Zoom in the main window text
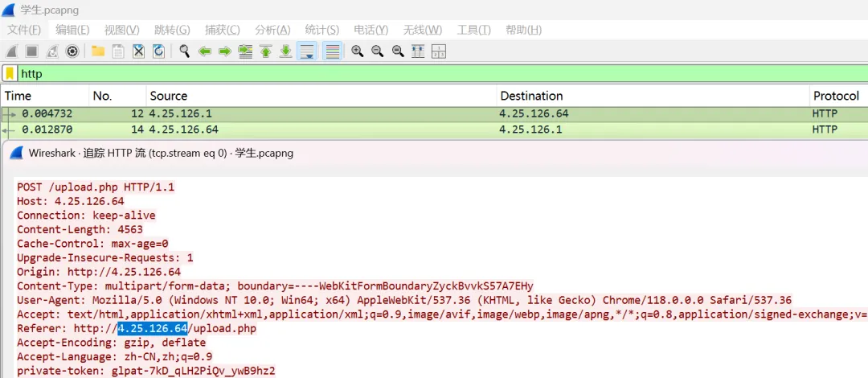 tap(358, 51)
